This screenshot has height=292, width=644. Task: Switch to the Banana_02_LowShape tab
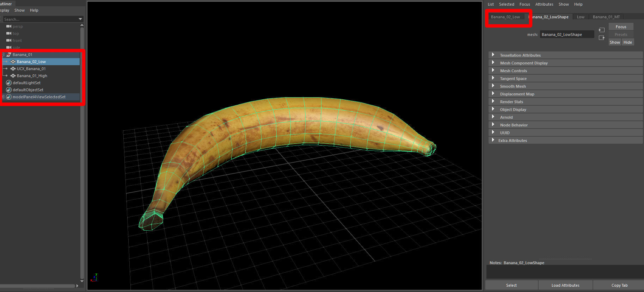tap(548, 17)
